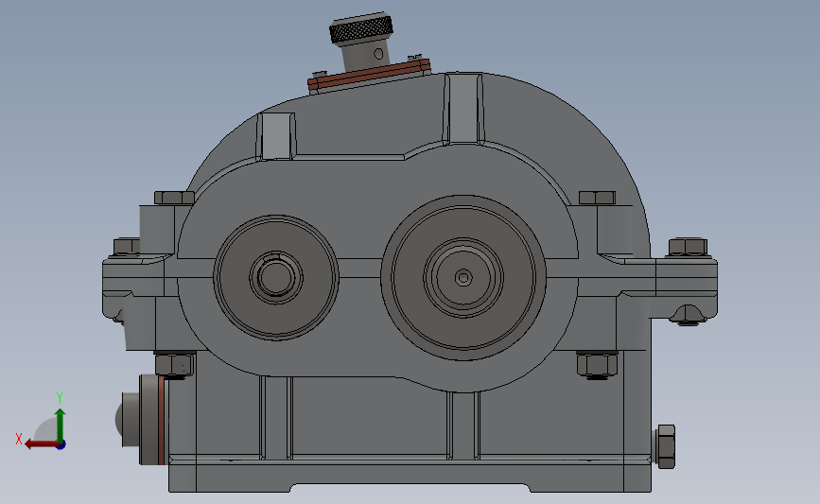Select the stiffening rib below right bearing
This screenshot has width=820, height=504.
(463, 426)
